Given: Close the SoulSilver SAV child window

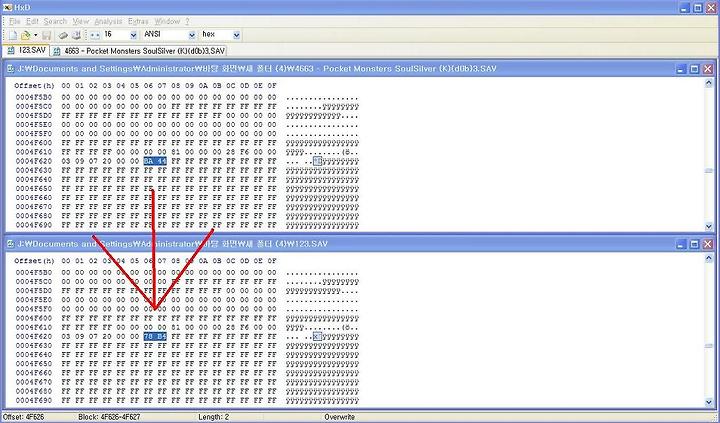Looking at the screenshot, I should pyautogui.click(x=708, y=69).
